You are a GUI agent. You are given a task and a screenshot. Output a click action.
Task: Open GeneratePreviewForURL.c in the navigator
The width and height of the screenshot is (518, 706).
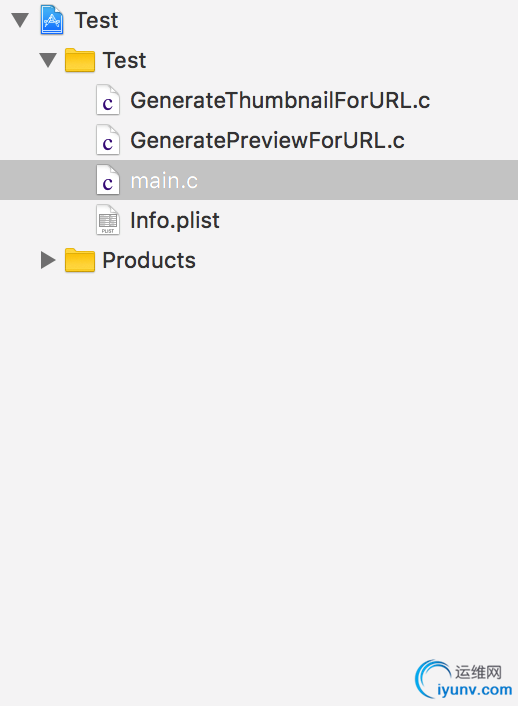pyautogui.click(x=268, y=140)
